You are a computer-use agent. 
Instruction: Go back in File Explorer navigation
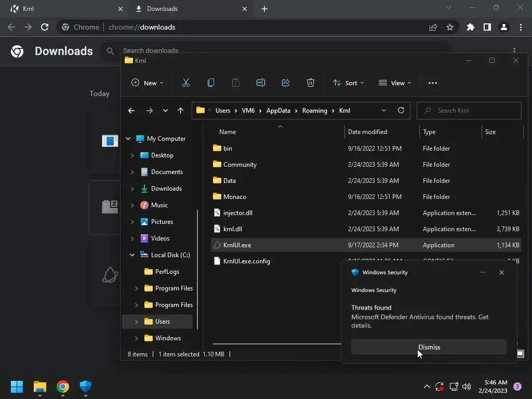(x=131, y=111)
